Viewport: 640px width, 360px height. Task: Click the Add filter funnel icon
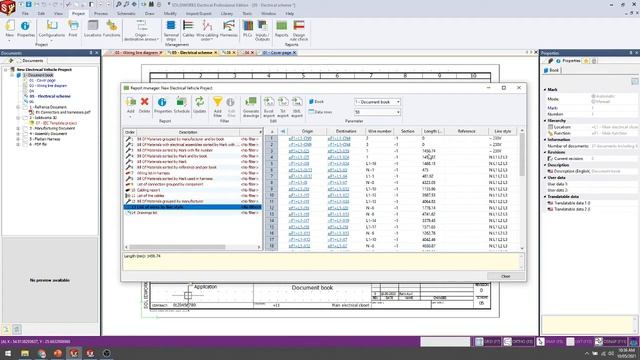tap(218, 102)
